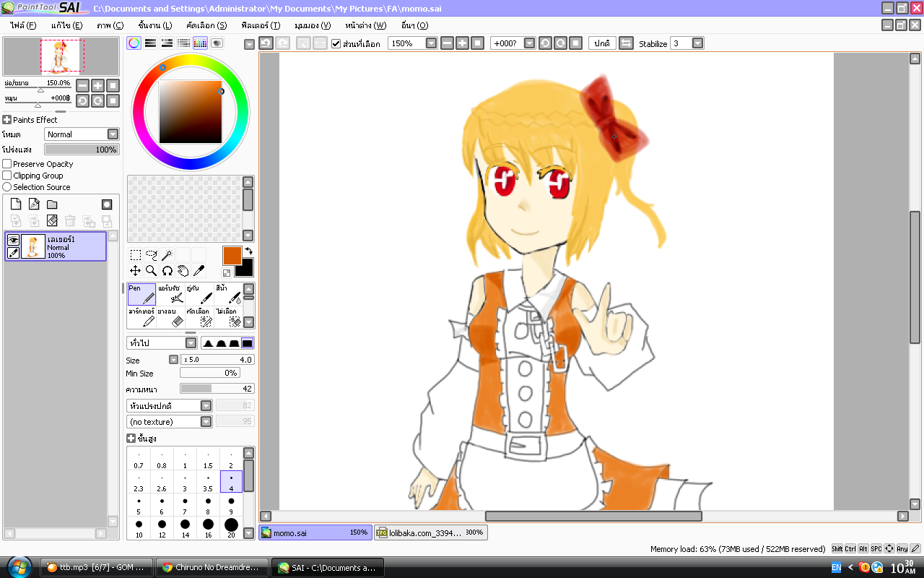The height and width of the screenshot is (578, 924).
Task: Enable the Clipping Group checkbox
Action: point(7,176)
